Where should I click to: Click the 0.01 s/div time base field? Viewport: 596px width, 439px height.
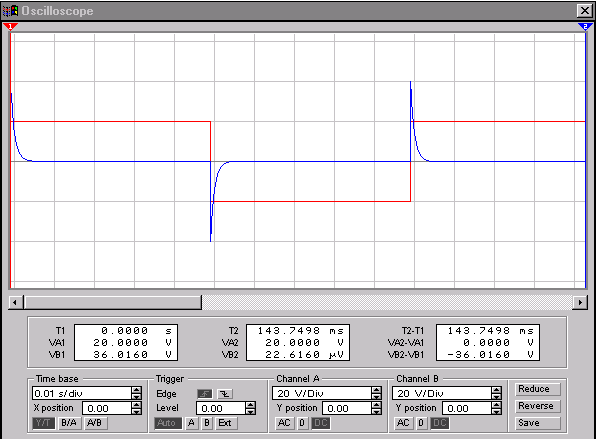[82, 393]
